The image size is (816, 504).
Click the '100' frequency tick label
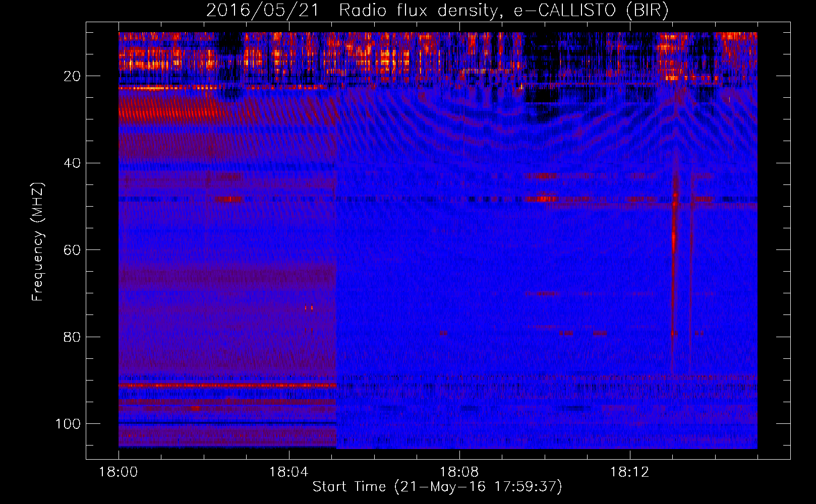(68, 424)
